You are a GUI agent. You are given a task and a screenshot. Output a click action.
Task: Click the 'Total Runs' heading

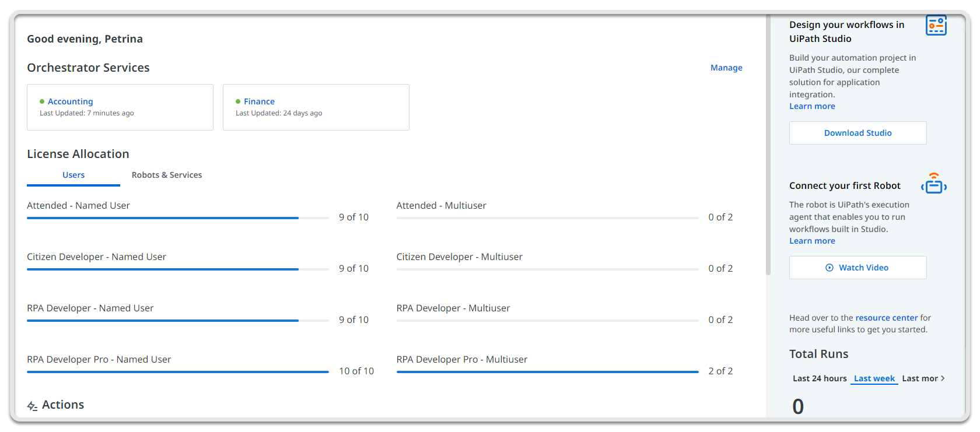pos(818,354)
